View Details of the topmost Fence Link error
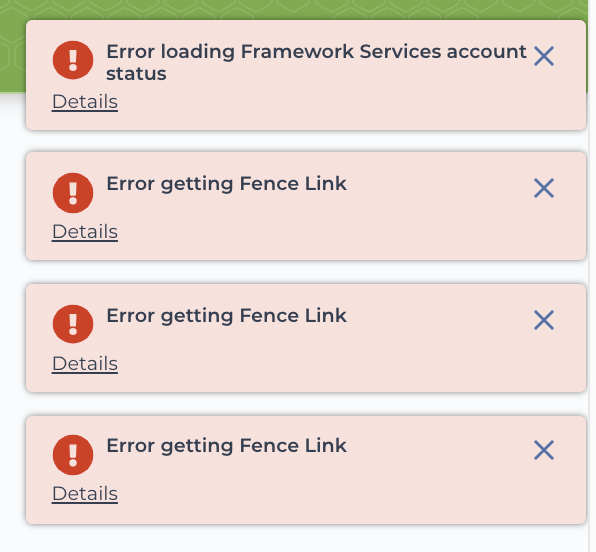 click(85, 232)
